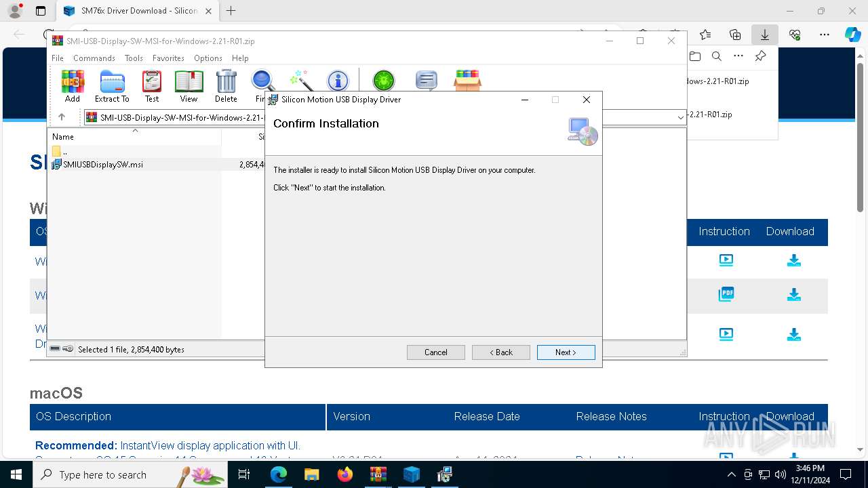Viewport: 868px width, 488px height.
Task: Click the second Windows row Download arrow
Action: tap(793, 295)
